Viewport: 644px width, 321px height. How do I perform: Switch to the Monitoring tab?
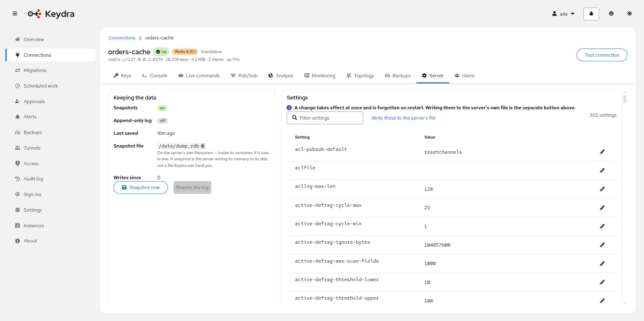pyautogui.click(x=320, y=76)
